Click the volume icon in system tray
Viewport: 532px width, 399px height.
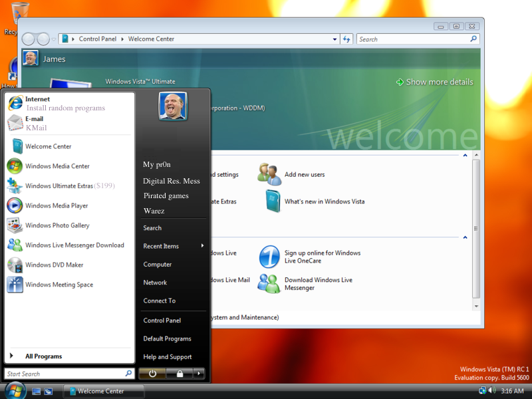click(491, 390)
